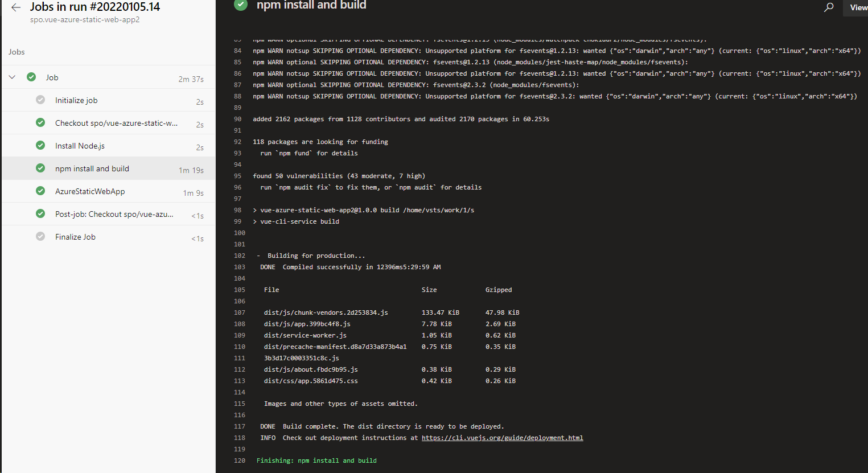The width and height of the screenshot is (868, 473).
Task: Click gzipped value '47.98 KiB'
Action: click(x=502, y=312)
